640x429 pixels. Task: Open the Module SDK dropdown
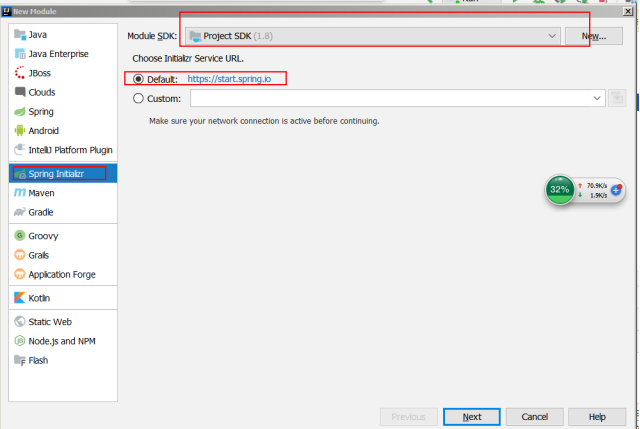click(x=373, y=36)
